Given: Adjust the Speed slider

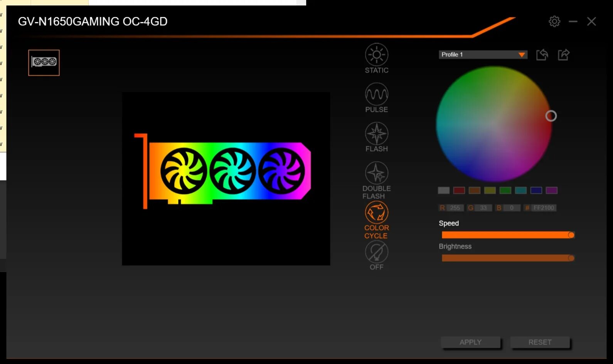Looking at the screenshot, I should coord(508,235).
